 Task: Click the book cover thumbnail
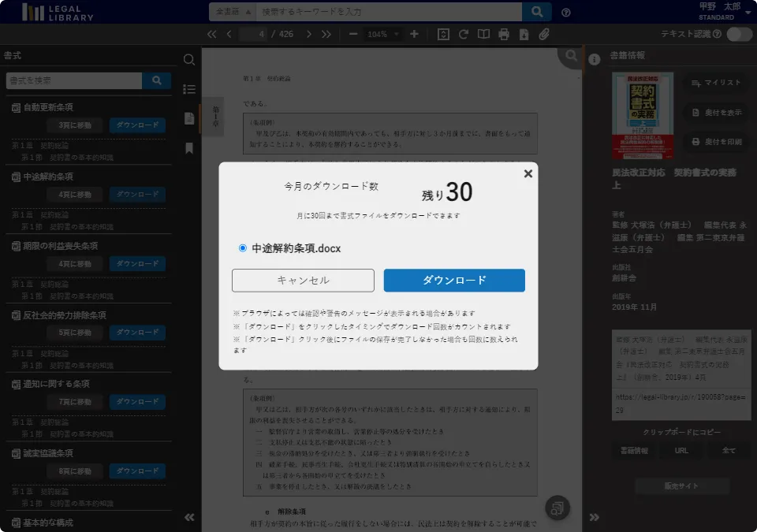[643, 116]
